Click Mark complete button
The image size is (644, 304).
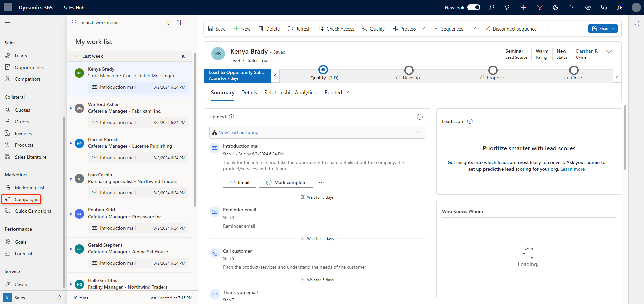tap(286, 182)
